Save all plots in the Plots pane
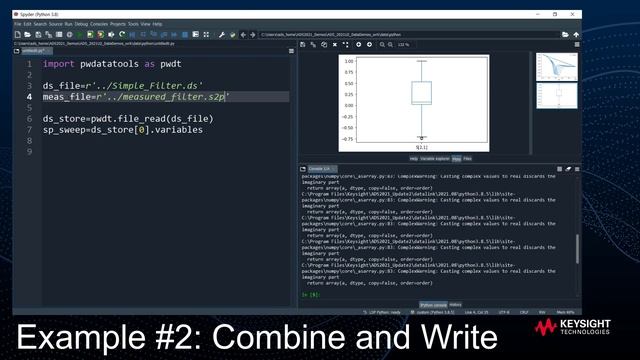 (313, 44)
